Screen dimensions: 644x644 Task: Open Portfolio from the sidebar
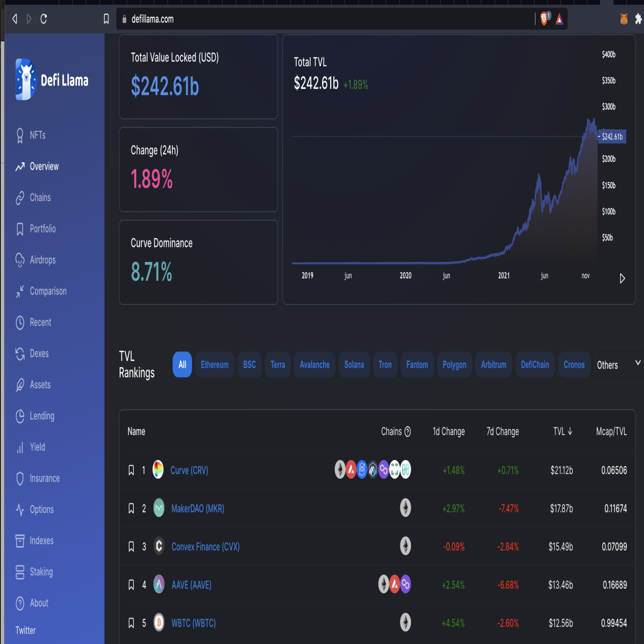point(35,229)
